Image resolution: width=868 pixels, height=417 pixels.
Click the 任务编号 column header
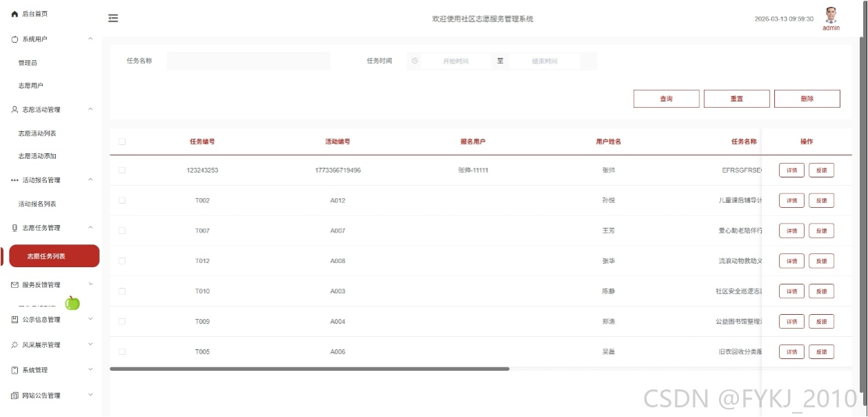coord(202,142)
